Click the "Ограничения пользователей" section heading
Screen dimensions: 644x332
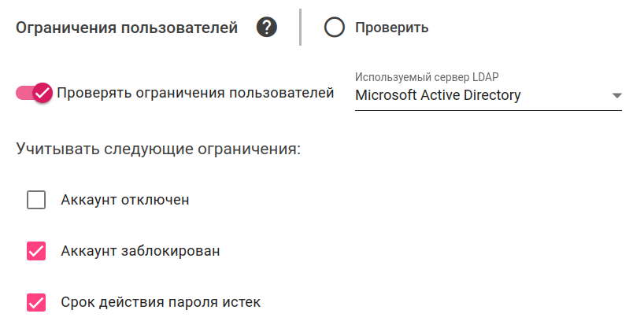[127, 28]
